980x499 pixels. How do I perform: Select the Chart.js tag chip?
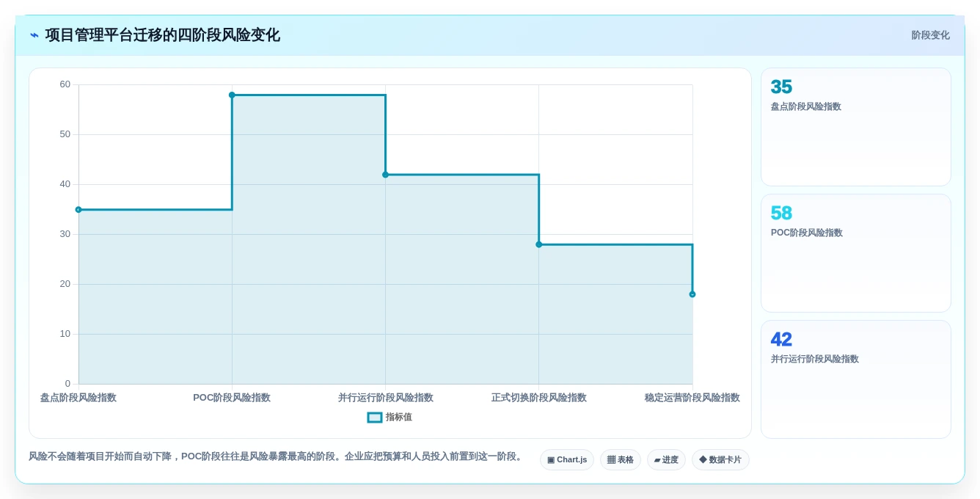(567, 459)
